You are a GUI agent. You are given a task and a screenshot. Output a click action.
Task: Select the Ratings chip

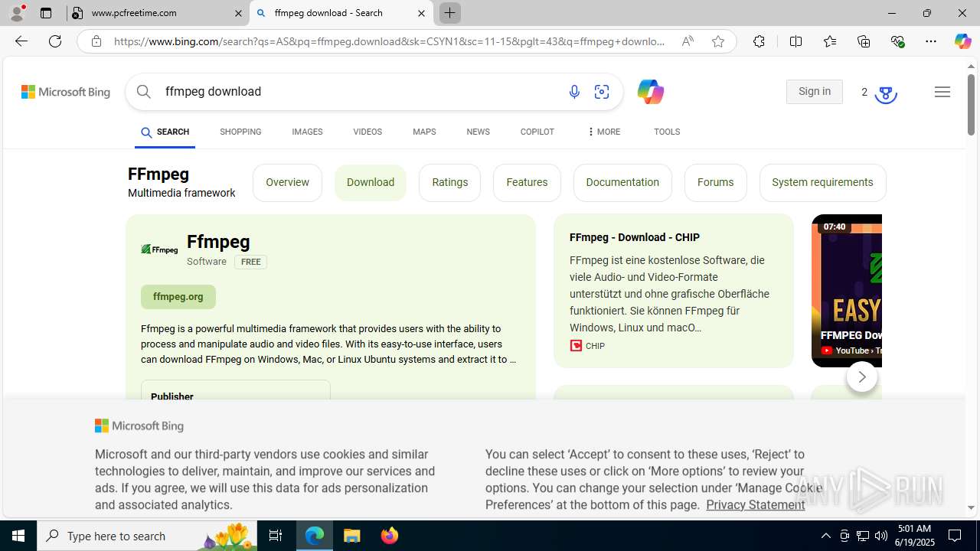449,183
